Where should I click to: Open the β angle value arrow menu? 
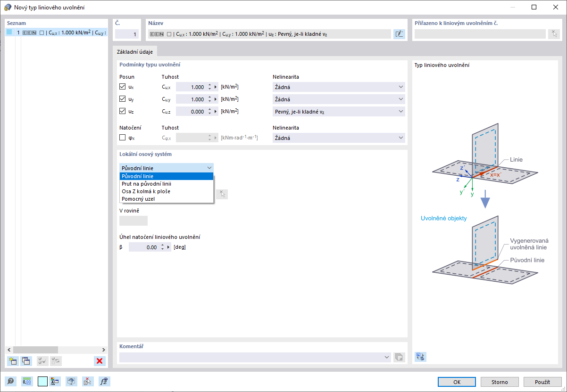[169, 247]
